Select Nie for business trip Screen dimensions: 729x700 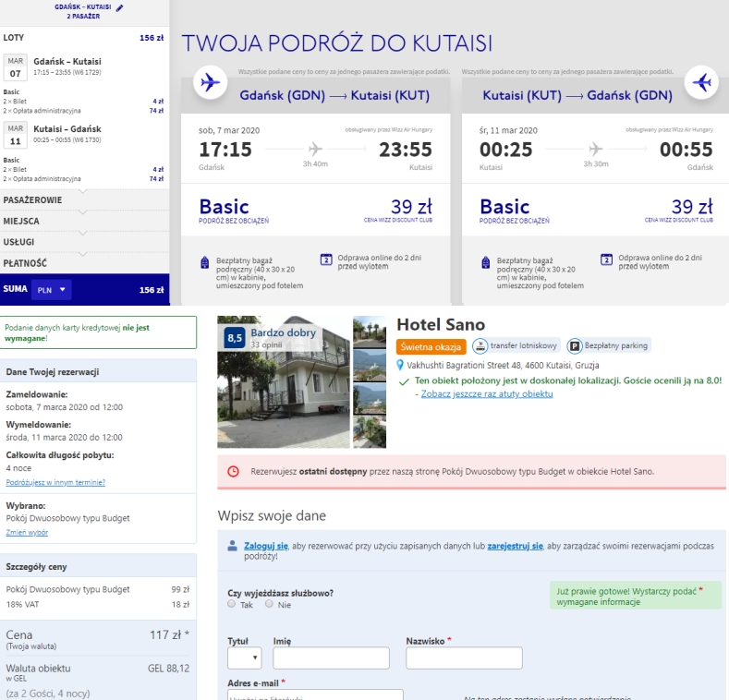[269, 604]
